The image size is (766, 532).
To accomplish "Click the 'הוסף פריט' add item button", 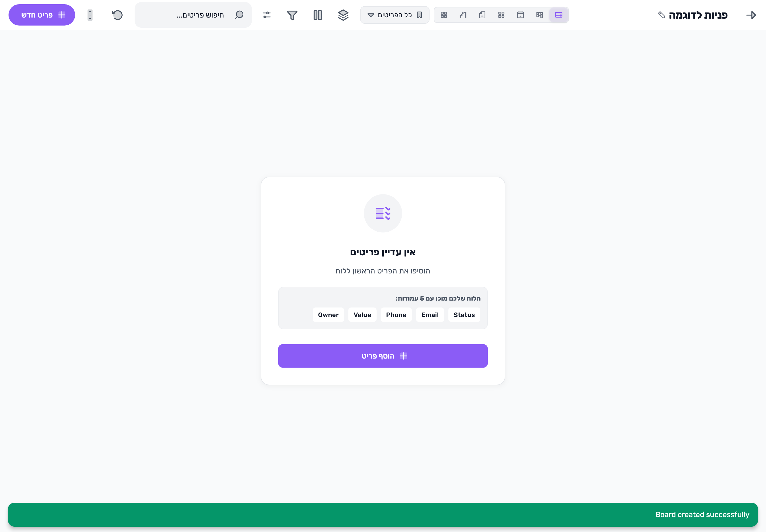I will click(x=383, y=356).
